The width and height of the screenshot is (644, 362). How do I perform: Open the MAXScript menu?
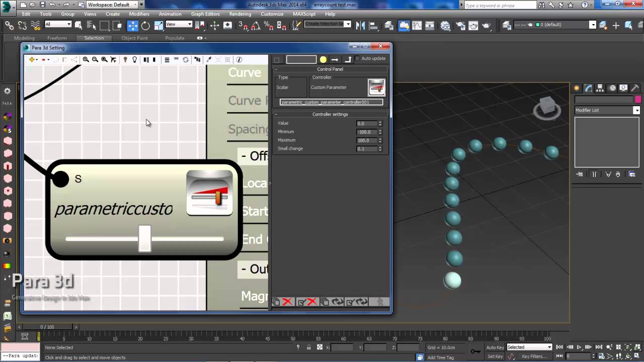click(304, 14)
